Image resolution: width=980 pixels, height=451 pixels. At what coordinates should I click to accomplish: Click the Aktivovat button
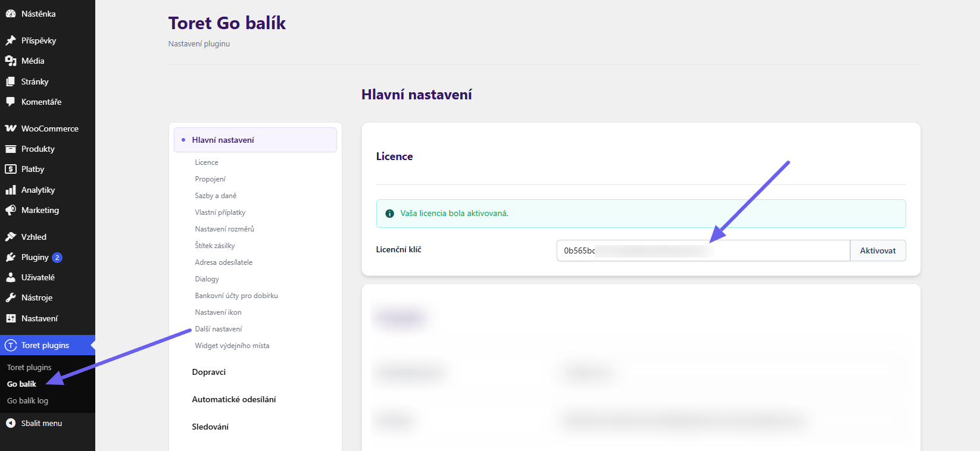click(x=878, y=250)
